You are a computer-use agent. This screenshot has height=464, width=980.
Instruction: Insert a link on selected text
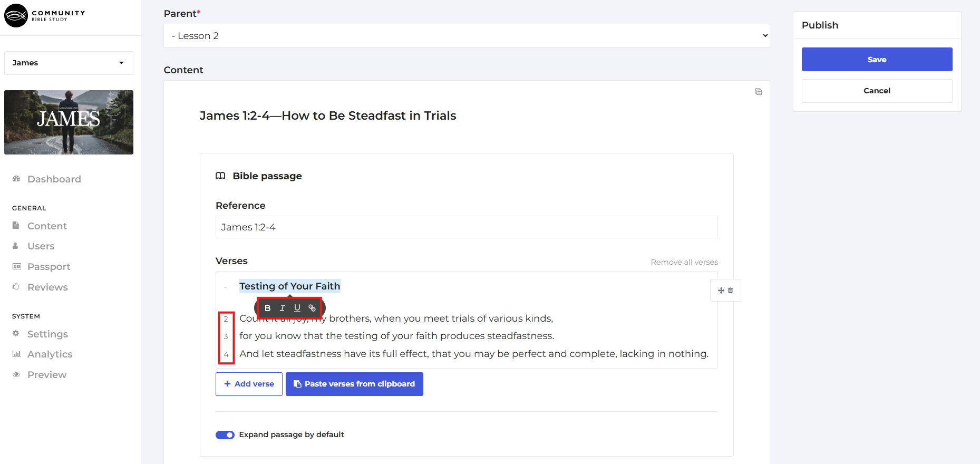312,308
